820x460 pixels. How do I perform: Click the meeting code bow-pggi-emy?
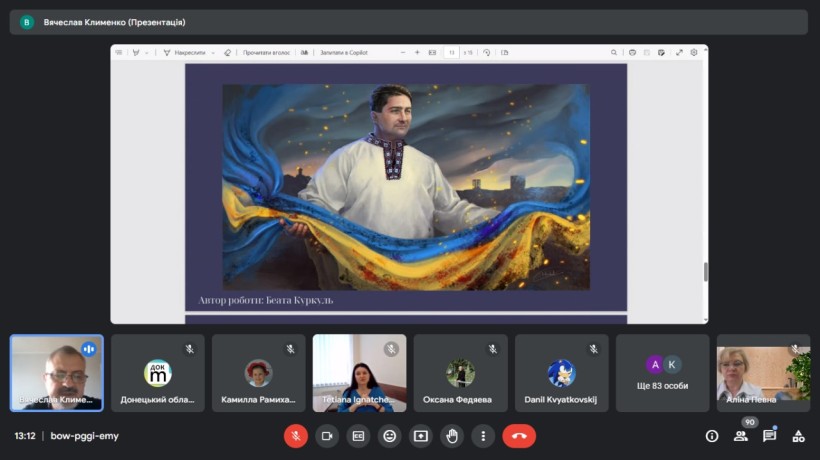coord(84,436)
